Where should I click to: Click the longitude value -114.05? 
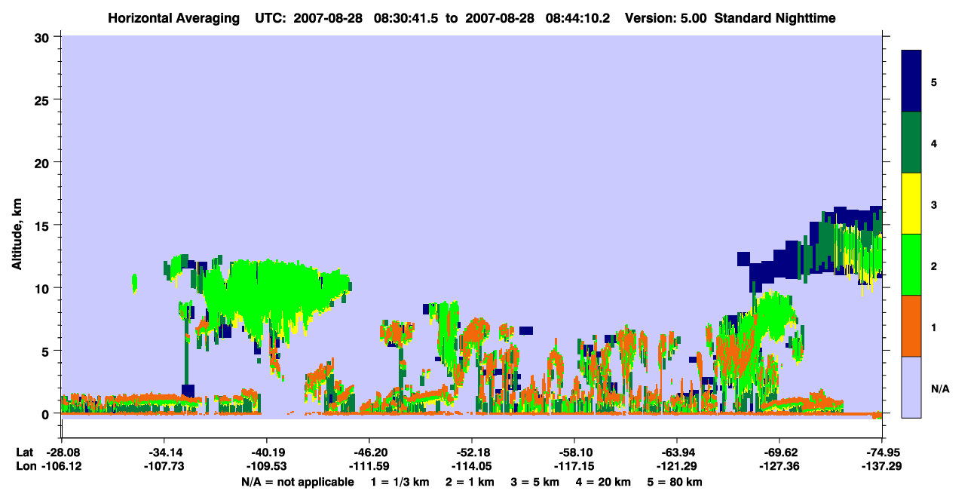[471, 467]
